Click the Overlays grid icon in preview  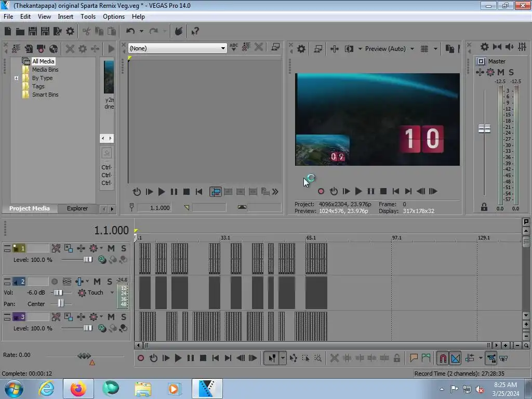click(424, 49)
